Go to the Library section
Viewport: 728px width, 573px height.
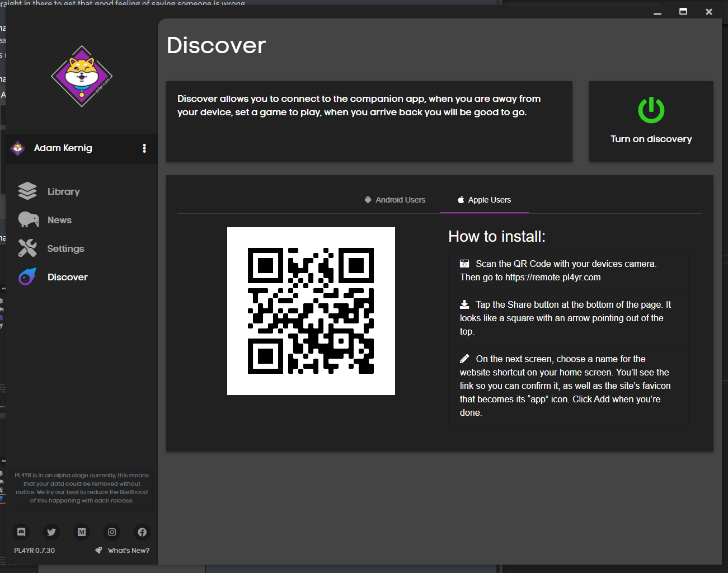[64, 191]
